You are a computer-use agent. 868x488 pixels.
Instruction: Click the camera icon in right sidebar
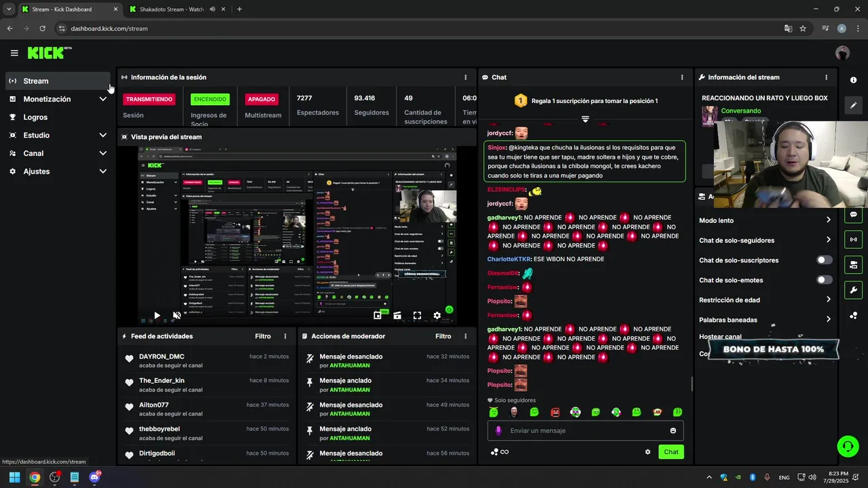[x=853, y=264]
